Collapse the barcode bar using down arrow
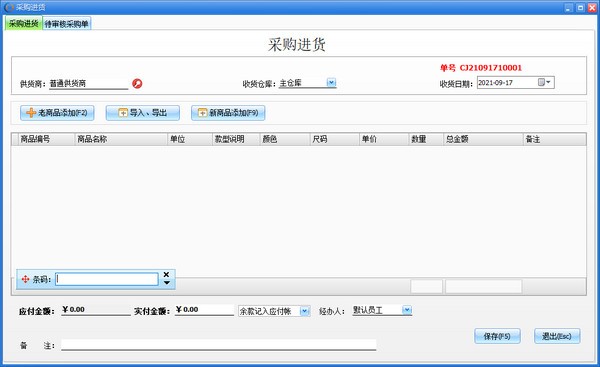Viewport: 600px width, 367px height. coord(166,283)
